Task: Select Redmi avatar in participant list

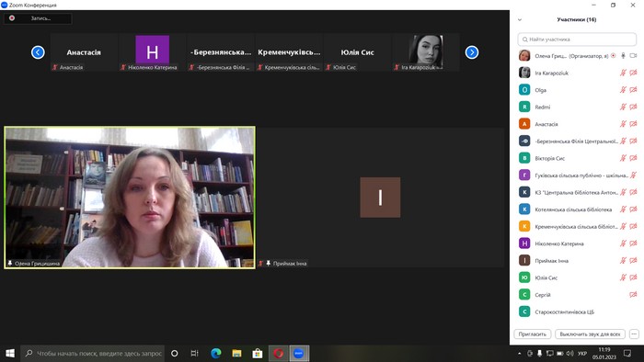Action: (x=524, y=107)
